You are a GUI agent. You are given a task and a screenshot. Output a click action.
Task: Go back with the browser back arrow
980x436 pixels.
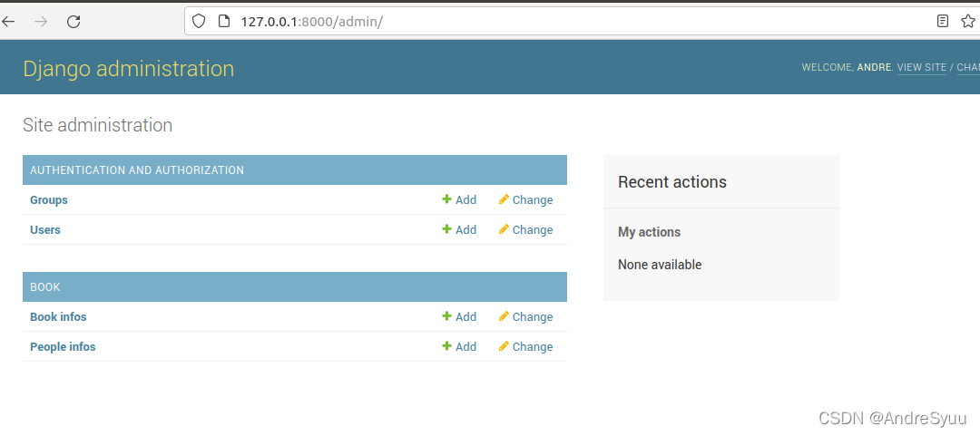pos(8,22)
